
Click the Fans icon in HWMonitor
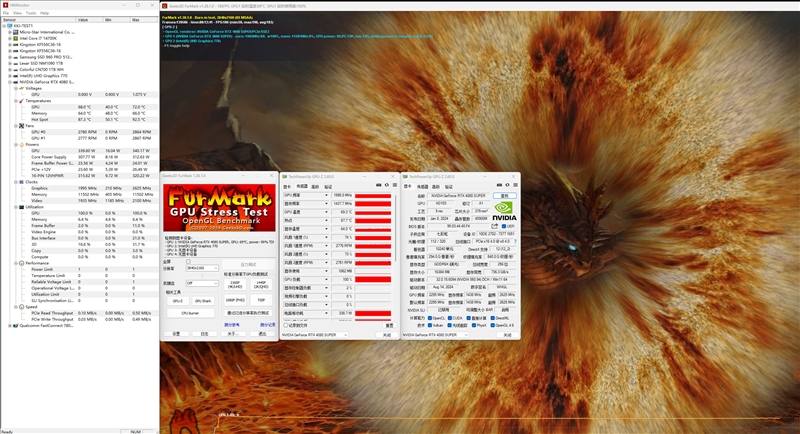click(21, 125)
